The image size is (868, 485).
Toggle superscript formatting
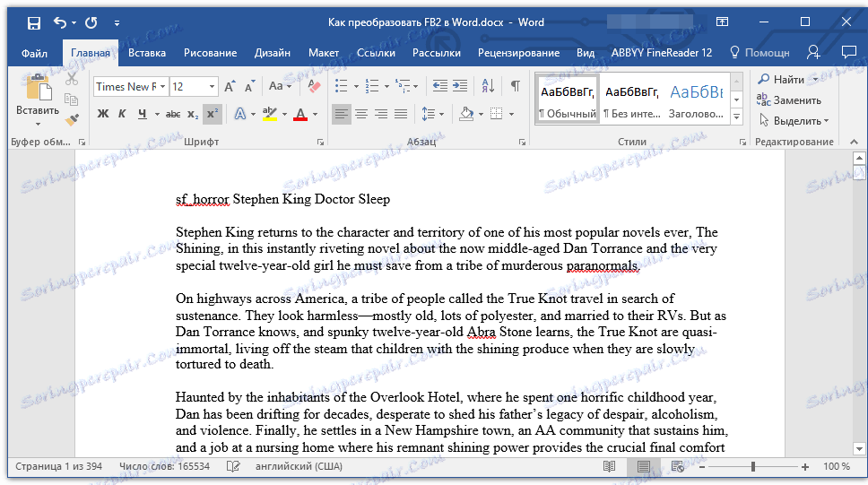(x=212, y=114)
